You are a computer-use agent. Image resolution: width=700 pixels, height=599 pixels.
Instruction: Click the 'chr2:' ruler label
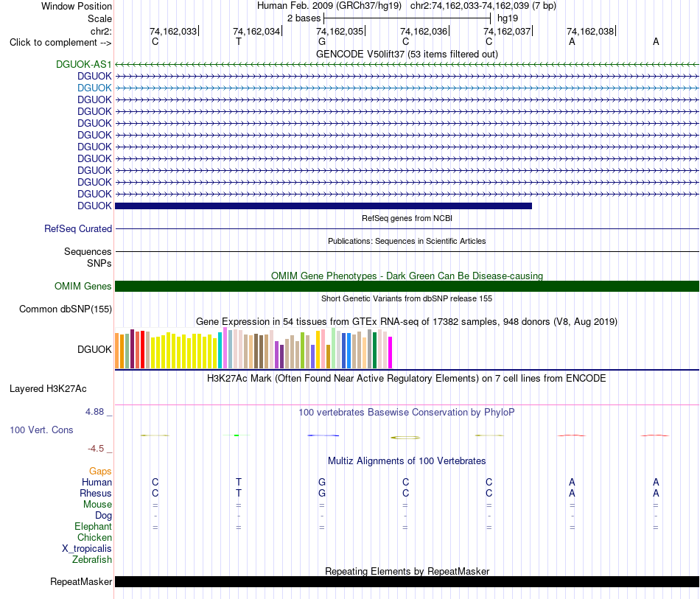click(101, 31)
